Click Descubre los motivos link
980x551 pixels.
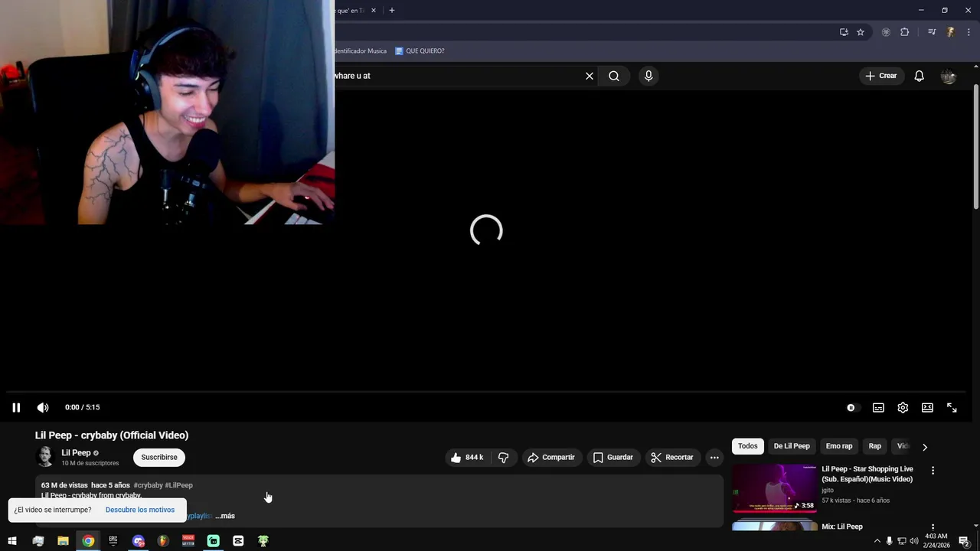click(140, 510)
